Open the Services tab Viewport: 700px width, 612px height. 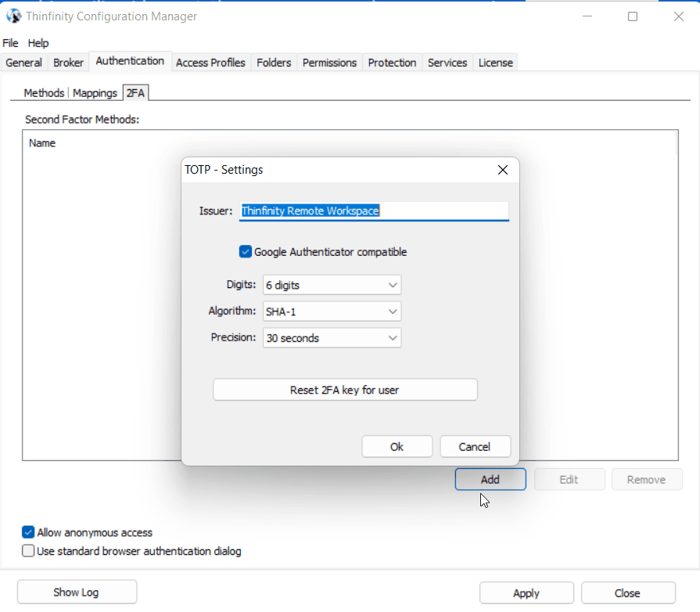pyautogui.click(x=447, y=63)
